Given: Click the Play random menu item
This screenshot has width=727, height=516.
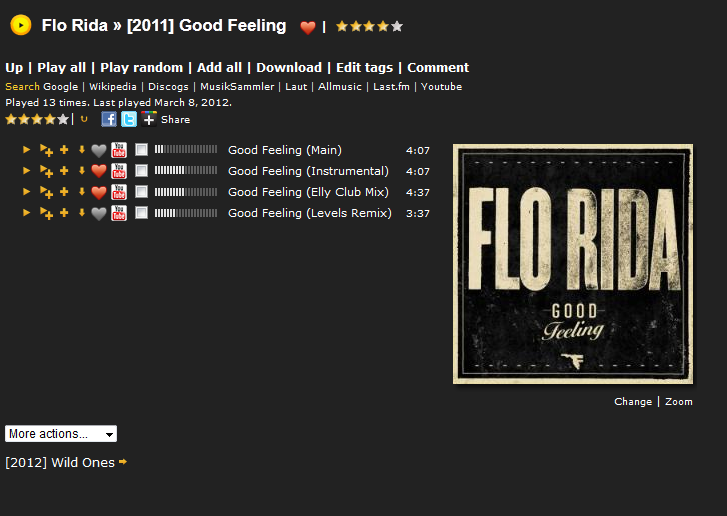Looking at the screenshot, I should click(x=141, y=68).
